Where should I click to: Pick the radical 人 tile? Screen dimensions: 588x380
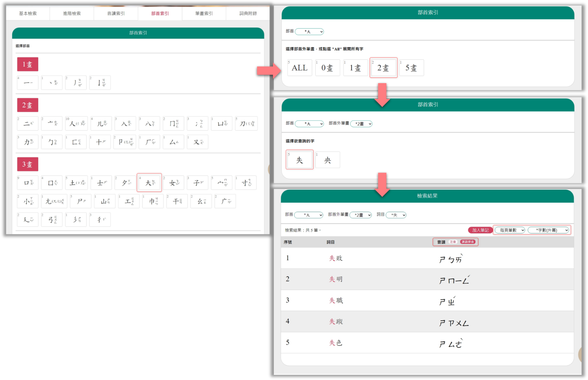pyautogui.click(x=76, y=124)
